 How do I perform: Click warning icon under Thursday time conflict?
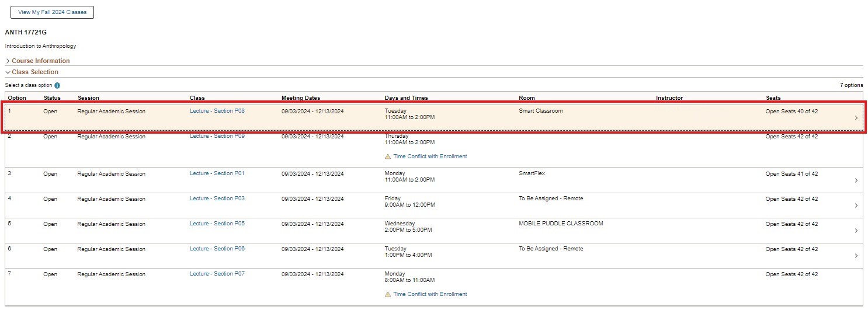[x=388, y=156]
